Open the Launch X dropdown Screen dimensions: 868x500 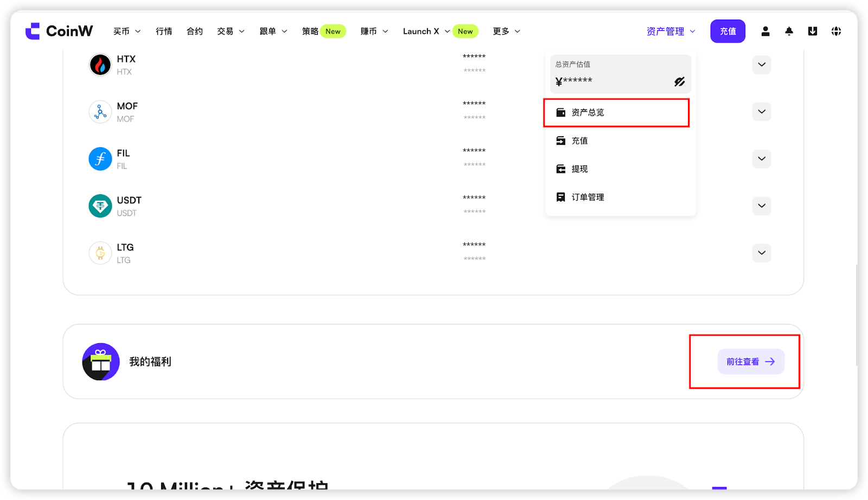coord(426,31)
